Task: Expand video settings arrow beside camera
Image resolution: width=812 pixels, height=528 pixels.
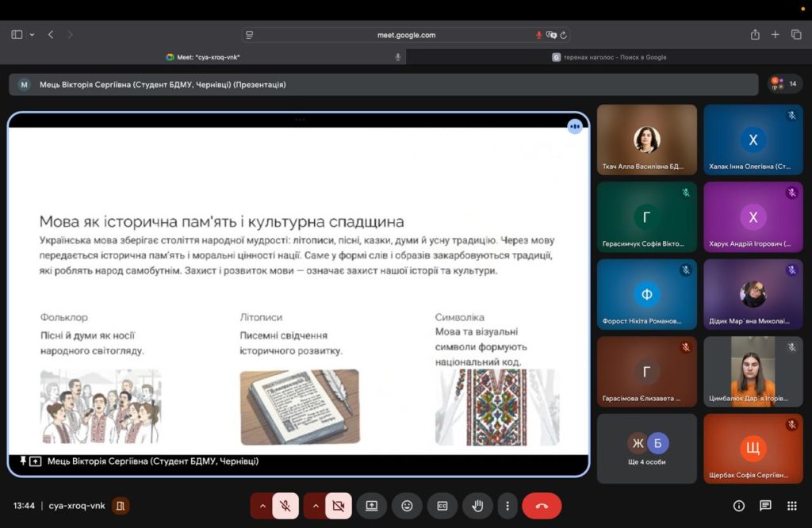Action: coord(315,506)
